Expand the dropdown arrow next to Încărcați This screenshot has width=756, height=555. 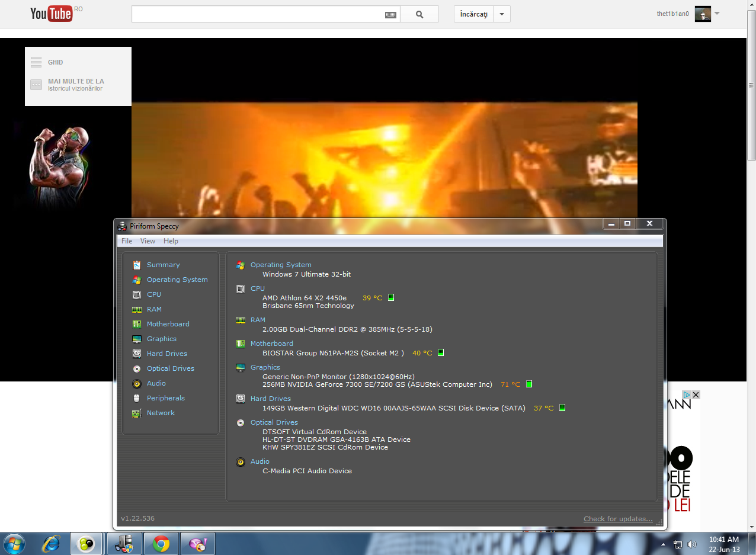click(502, 14)
